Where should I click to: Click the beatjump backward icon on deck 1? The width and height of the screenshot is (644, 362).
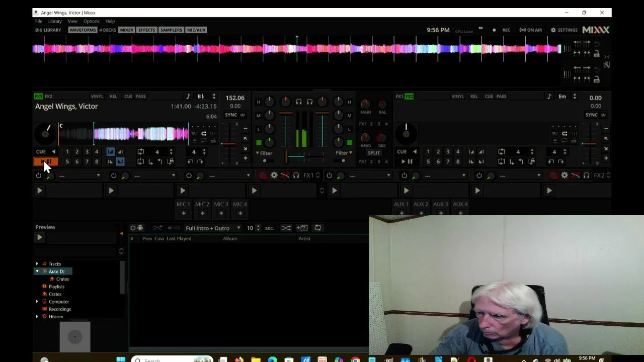pos(190,161)
